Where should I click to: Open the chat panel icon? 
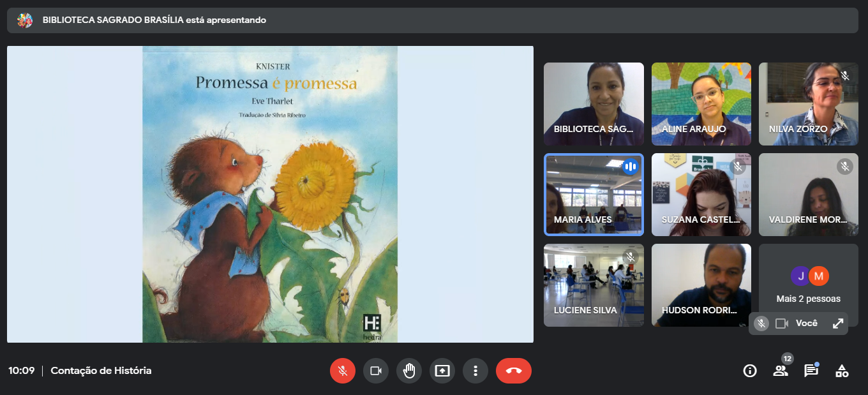[811, 371]
